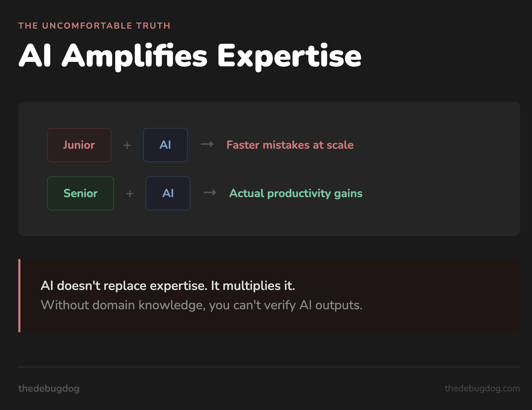Click the plus sign after Junior
Image resolution: width=532 pixels, height=410 pixels.
tap(127, 145)
